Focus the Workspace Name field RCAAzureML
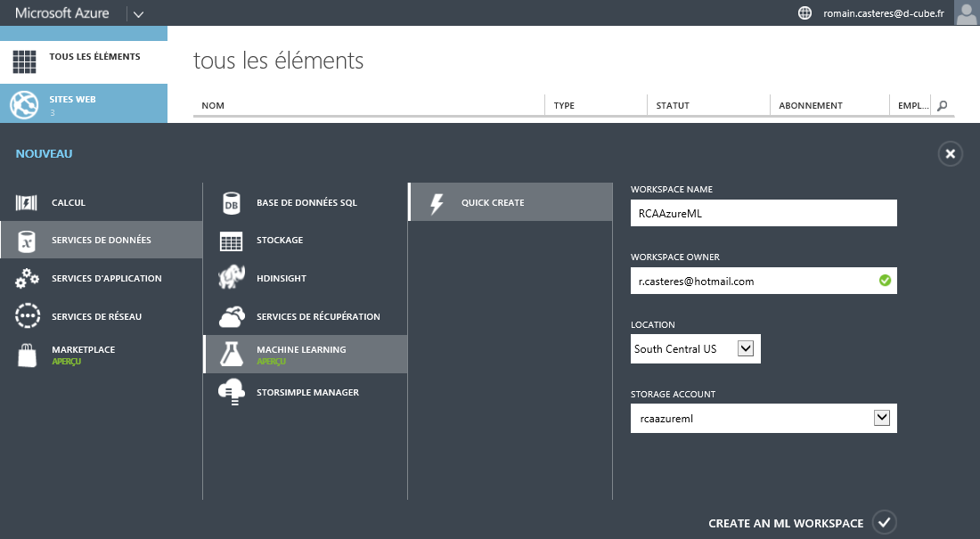The width and height of the screenshot is (980, 539). point(764,213)
